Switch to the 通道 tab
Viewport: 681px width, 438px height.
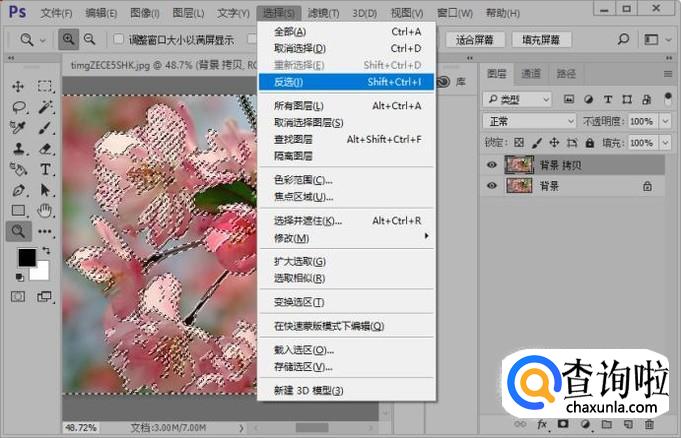tap(531, 74)
